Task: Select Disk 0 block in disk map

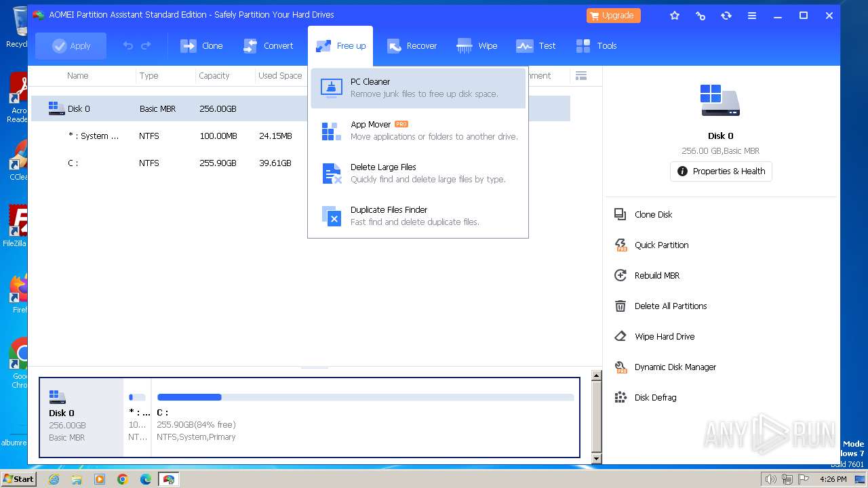Action: (82, 418)
